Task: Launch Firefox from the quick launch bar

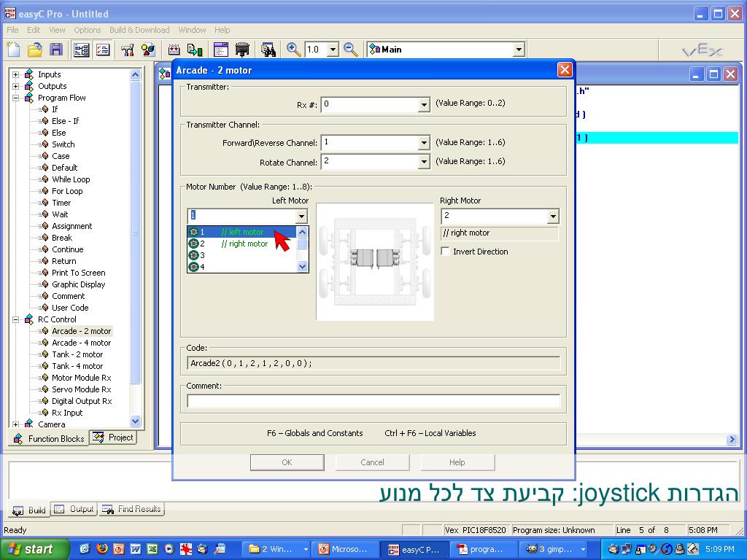Action: point(101,549)
